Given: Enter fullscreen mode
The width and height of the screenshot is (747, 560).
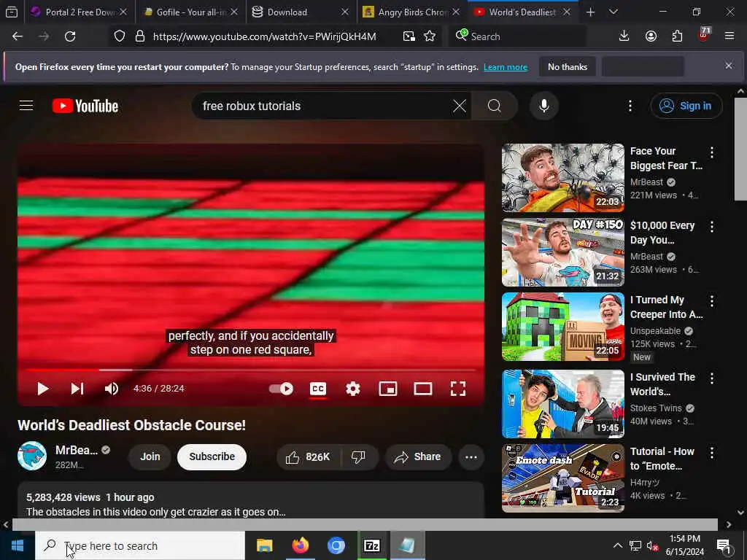Looking at the screenshot, I should [x=458, y=389].
